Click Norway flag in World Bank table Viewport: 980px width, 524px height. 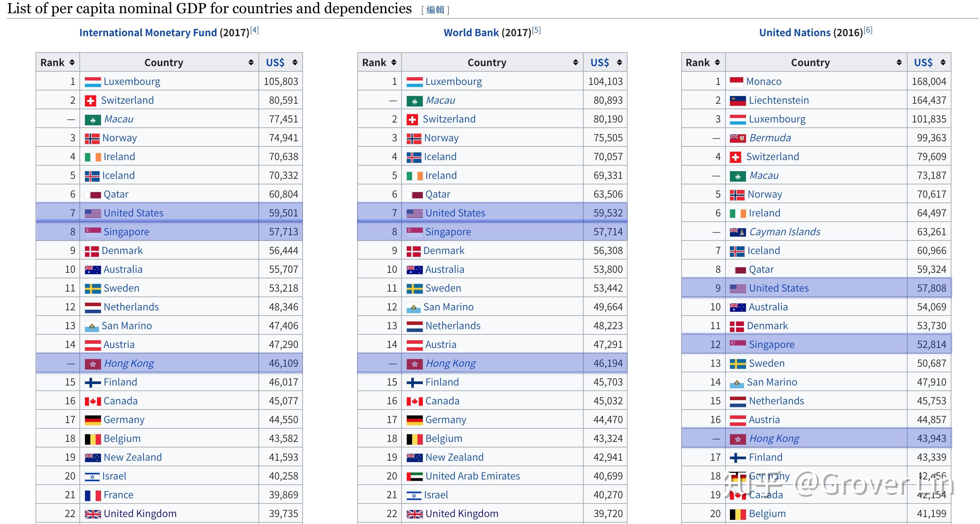[x=413, y=138]
